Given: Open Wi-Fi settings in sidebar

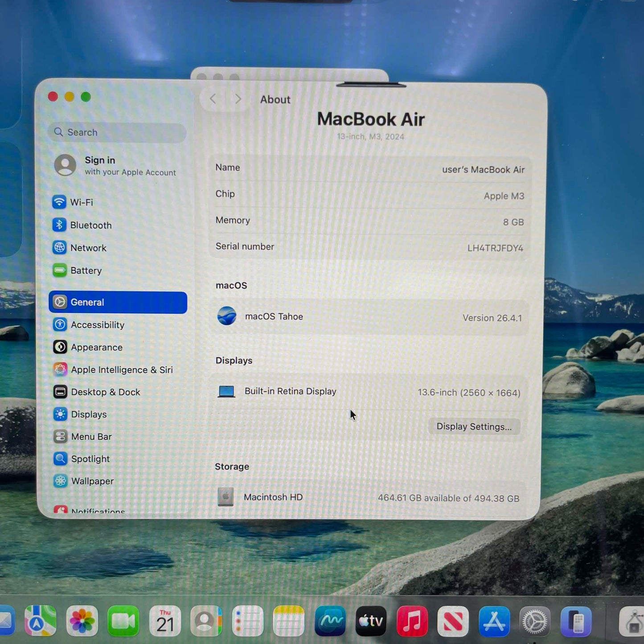Looking at the screenshot, I should tap(73, 202).
